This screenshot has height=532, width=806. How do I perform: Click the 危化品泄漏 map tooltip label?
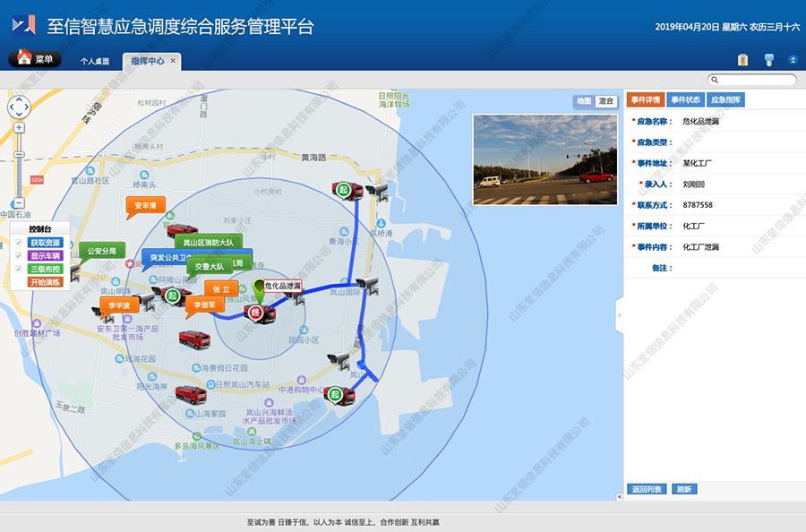click(283, 286)
